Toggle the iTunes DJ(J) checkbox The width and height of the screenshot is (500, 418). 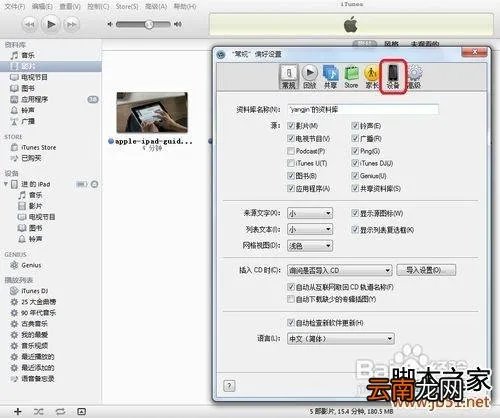[x=355, y=163]
